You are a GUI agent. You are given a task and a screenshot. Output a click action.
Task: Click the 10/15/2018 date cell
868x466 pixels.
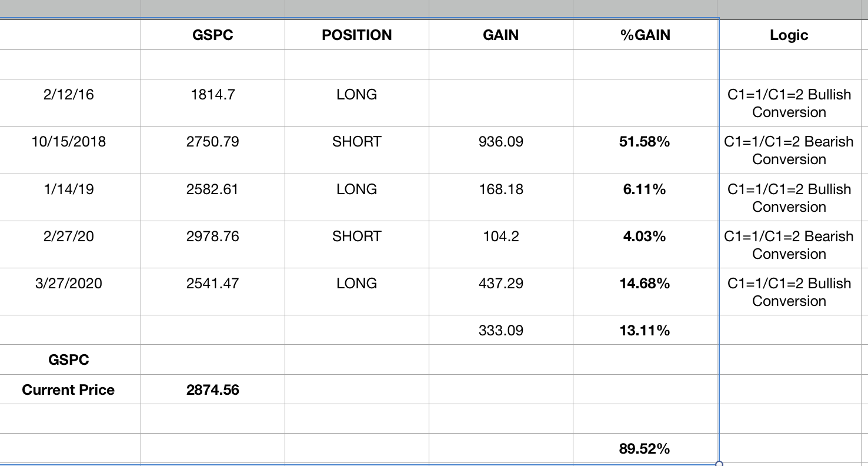pos(68,142)
